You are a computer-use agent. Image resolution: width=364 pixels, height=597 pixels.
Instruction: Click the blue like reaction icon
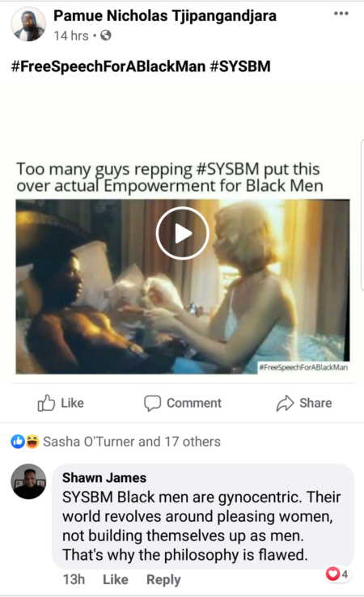pyautogui.click(x=18, y=442)
